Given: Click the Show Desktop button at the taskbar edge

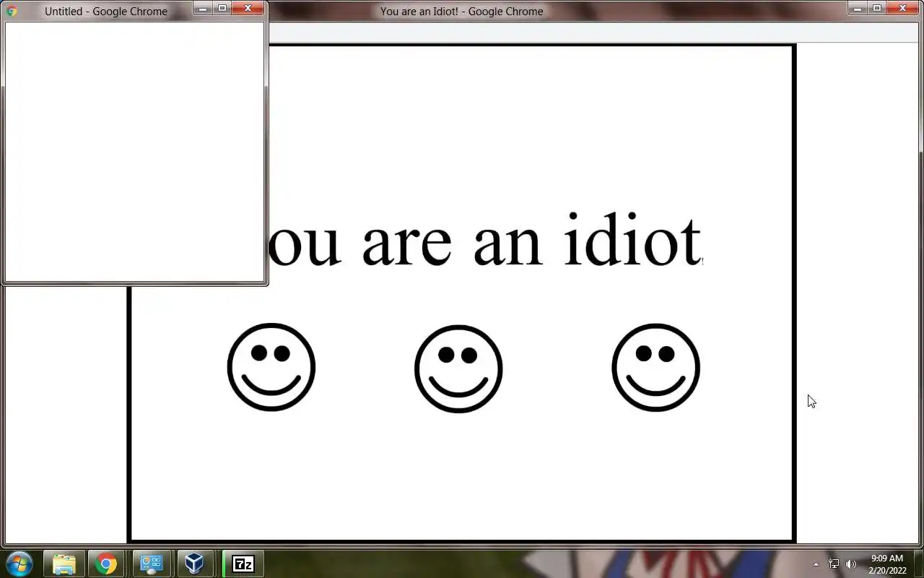Looking at the screenshot, I should coord(918,564).
